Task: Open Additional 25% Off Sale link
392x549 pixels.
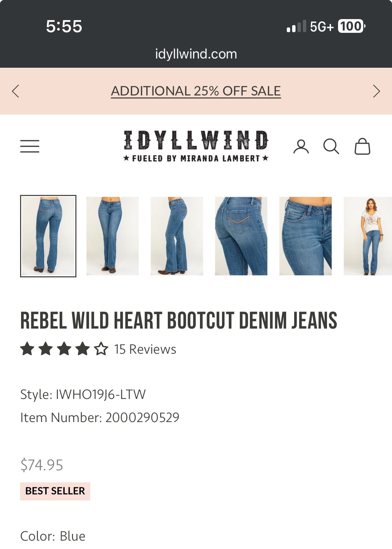Action: click(196, 91)
